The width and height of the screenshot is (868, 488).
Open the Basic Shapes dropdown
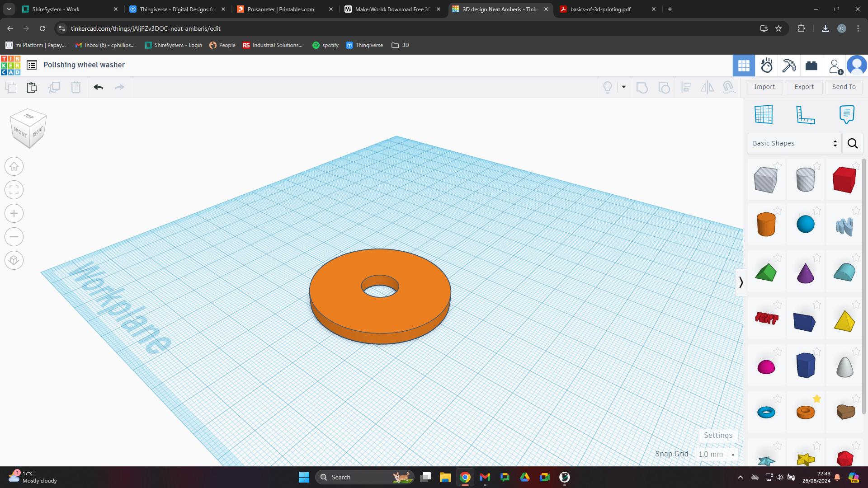(x=794, y=143)
